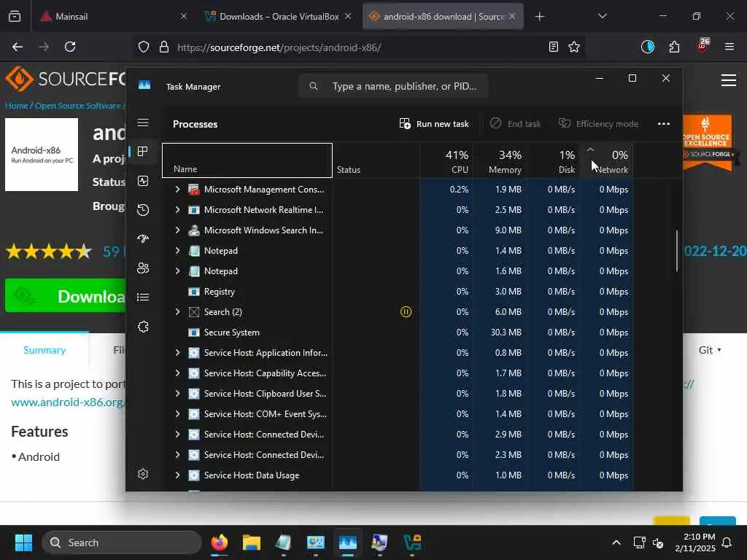Open the list all tabs dropdown
This screenshot has width=747, height=560.
point(602,17)
